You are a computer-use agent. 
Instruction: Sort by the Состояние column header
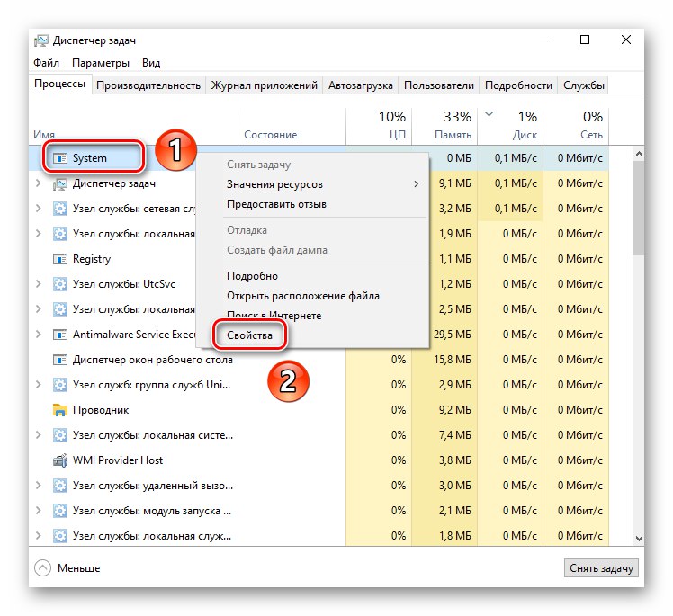(x=292, y=126)
